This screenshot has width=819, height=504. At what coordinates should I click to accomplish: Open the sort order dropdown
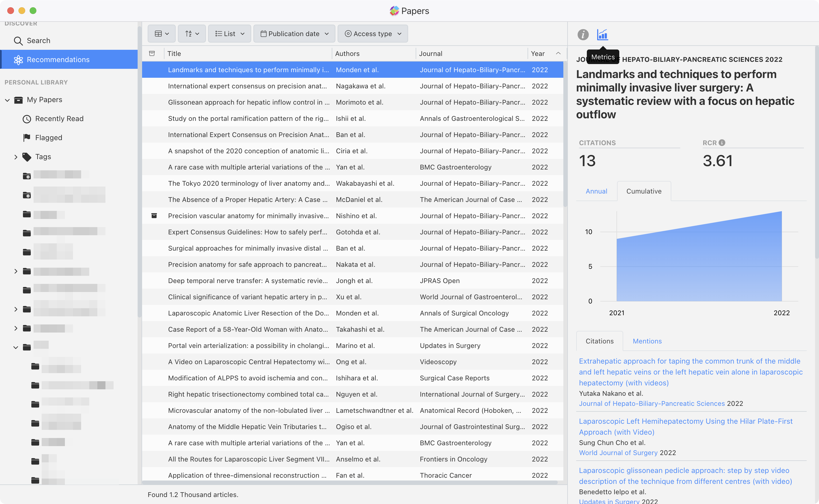tap(192, 34)
